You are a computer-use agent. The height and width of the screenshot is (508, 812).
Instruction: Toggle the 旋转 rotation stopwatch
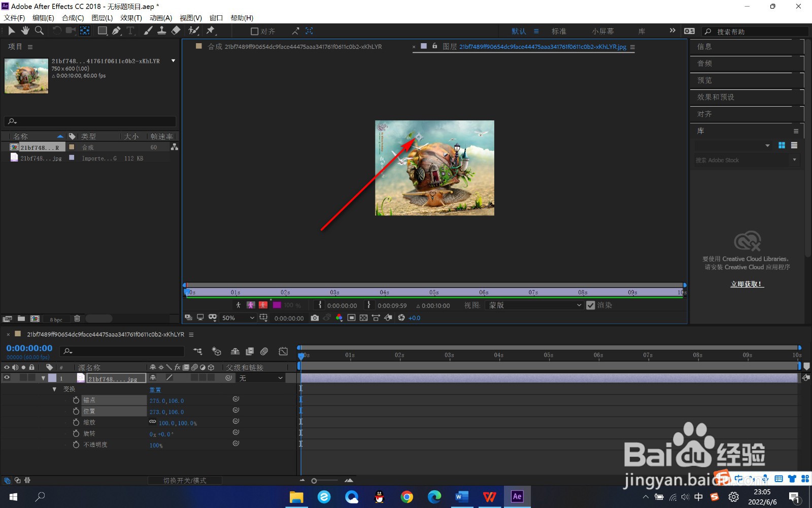pyautogui.click(x=76, y=434)
